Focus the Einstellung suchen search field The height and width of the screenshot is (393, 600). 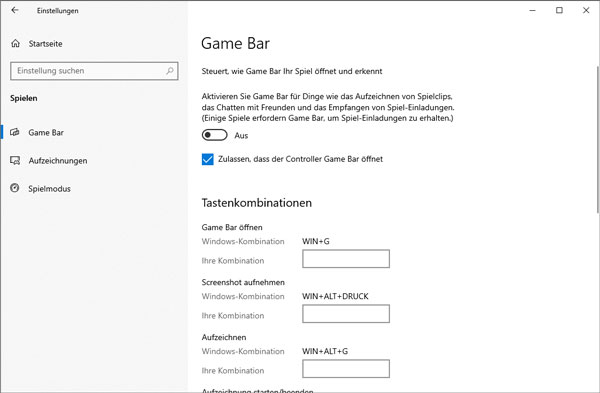[94, 71]
